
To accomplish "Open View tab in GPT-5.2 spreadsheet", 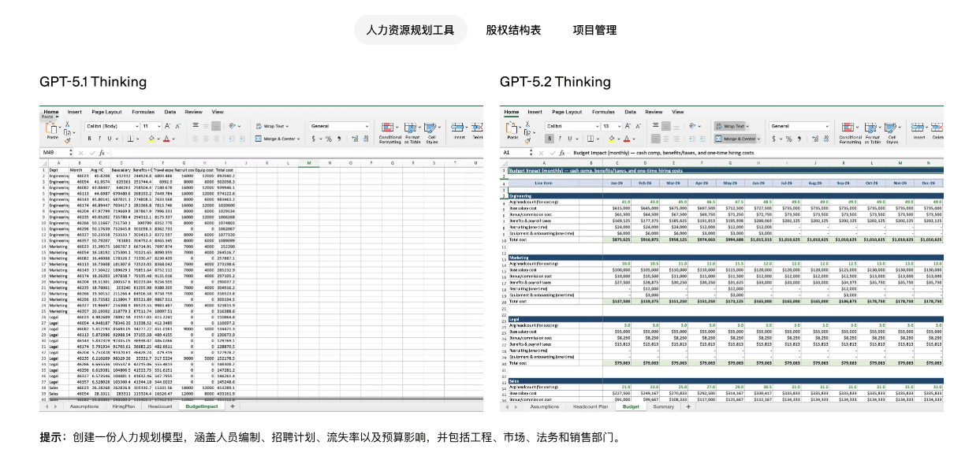I will (x=678, y=112).
